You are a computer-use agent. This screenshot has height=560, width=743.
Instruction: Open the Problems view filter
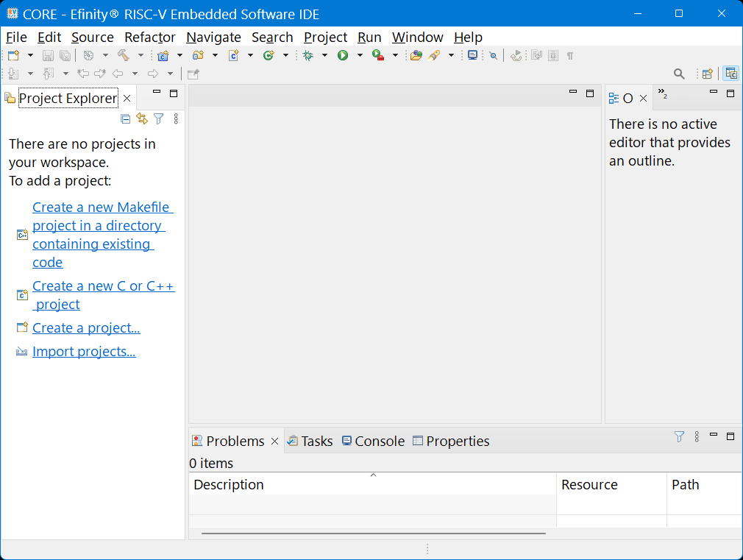[679, 437]
